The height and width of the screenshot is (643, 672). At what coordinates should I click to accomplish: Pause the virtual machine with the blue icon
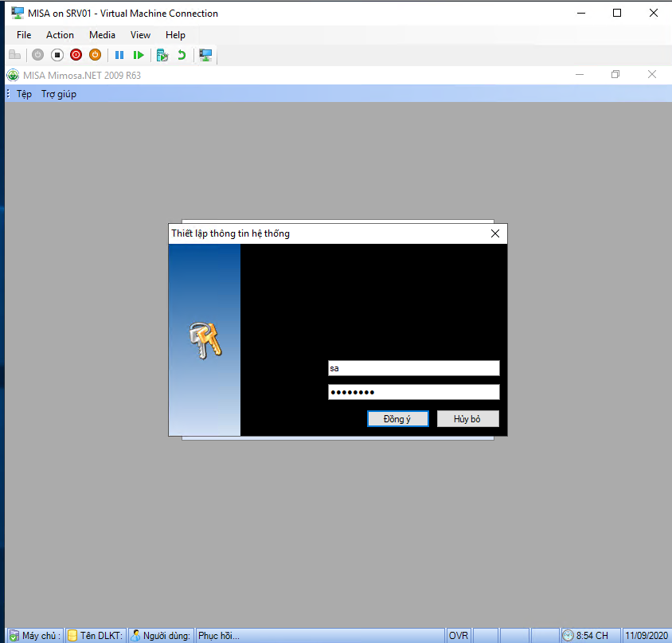[x=119, y=55]
